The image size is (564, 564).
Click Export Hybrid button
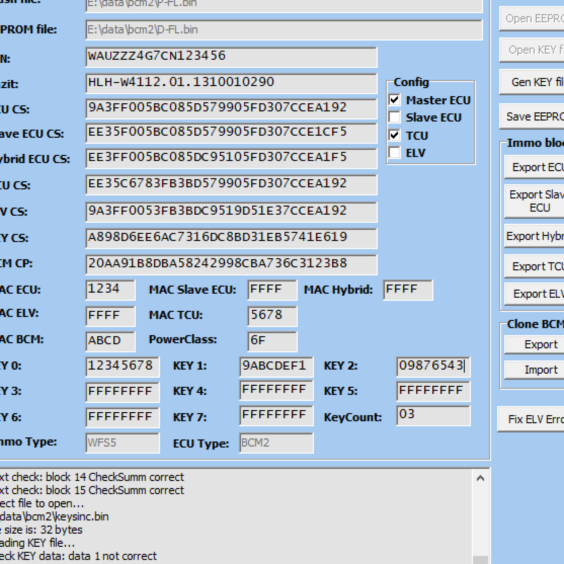coord(534,236)
